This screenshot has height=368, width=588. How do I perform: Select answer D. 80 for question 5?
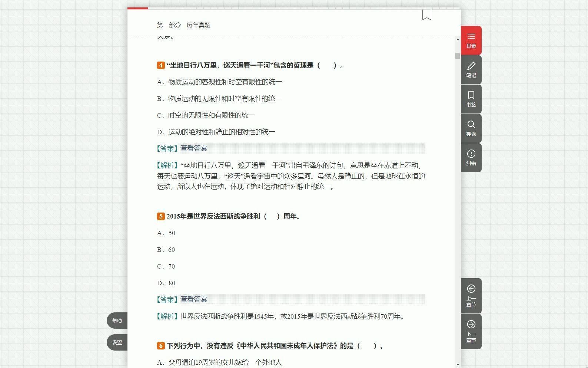(166, 283)
